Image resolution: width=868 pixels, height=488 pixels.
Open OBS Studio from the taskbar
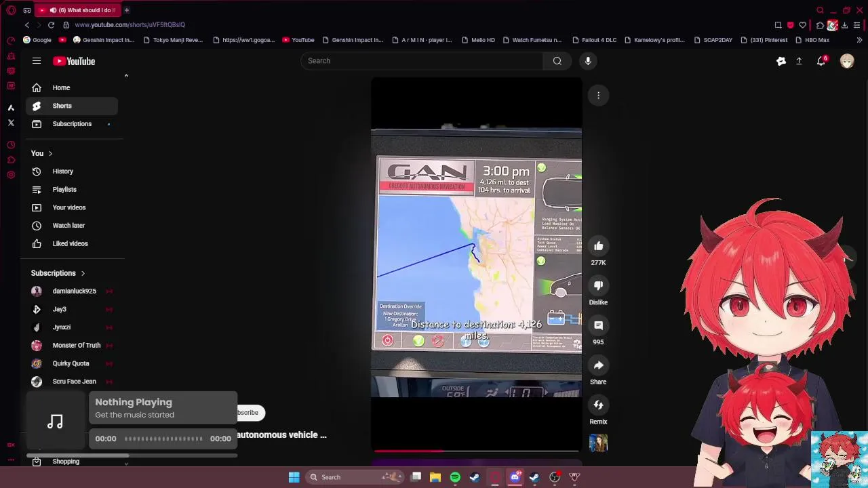[554, 477]
